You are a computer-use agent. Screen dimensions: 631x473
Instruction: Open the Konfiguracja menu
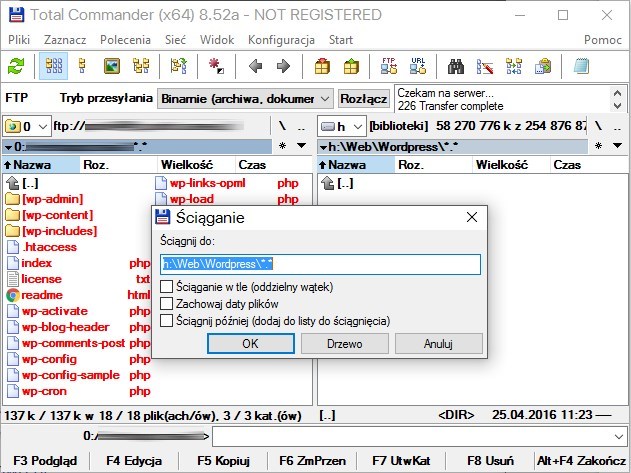pos(281,40)
